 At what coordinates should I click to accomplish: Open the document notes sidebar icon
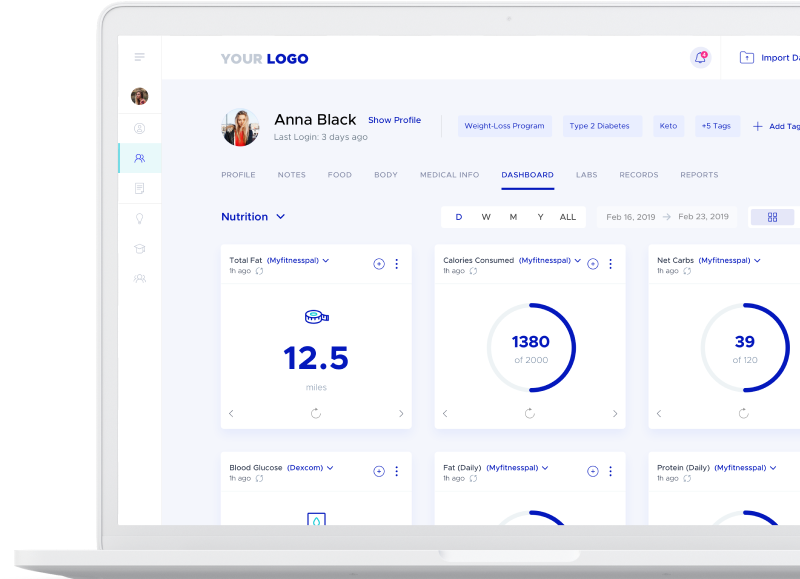click(139, 189)
